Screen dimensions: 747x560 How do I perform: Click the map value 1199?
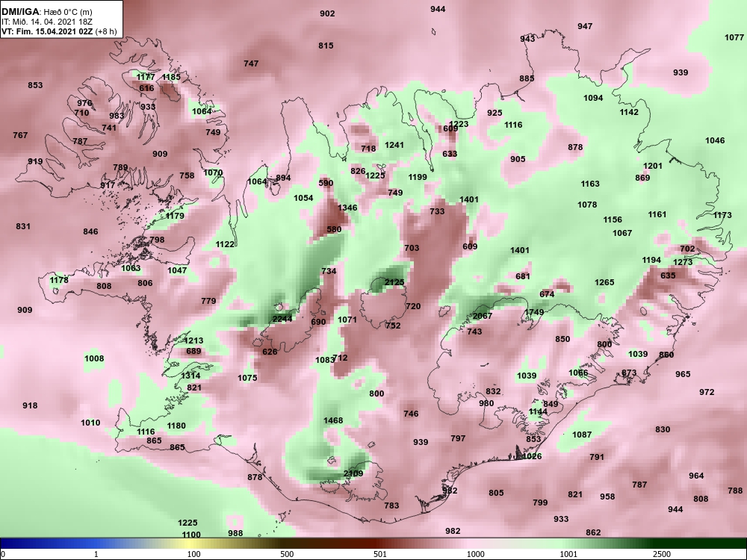coord(418,177)
